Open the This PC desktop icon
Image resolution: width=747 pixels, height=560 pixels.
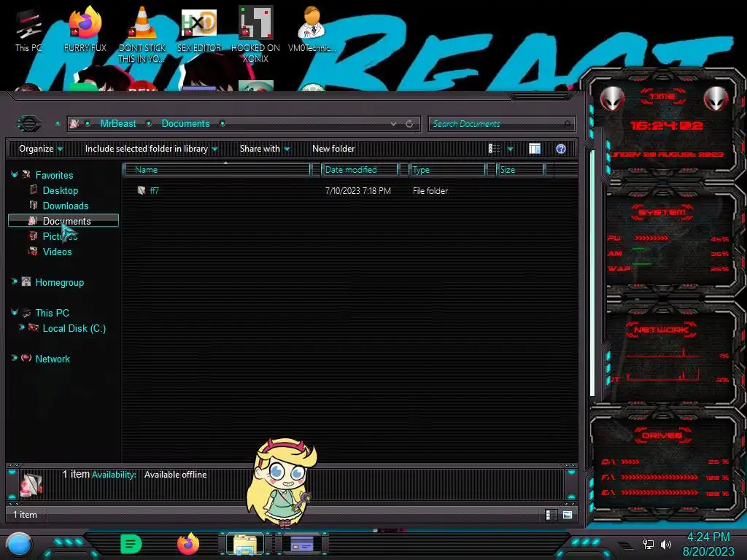[x=28, y=29]
